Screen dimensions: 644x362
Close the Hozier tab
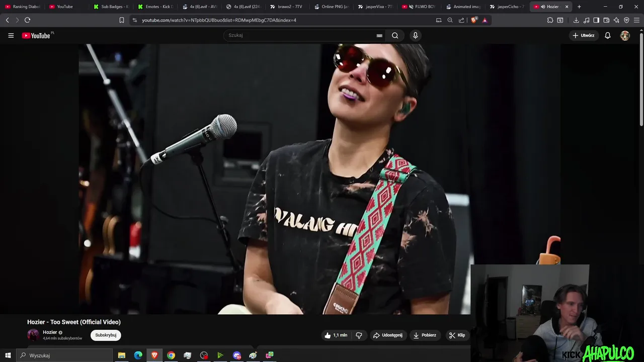pyautogui.click(x=567, y=7)
